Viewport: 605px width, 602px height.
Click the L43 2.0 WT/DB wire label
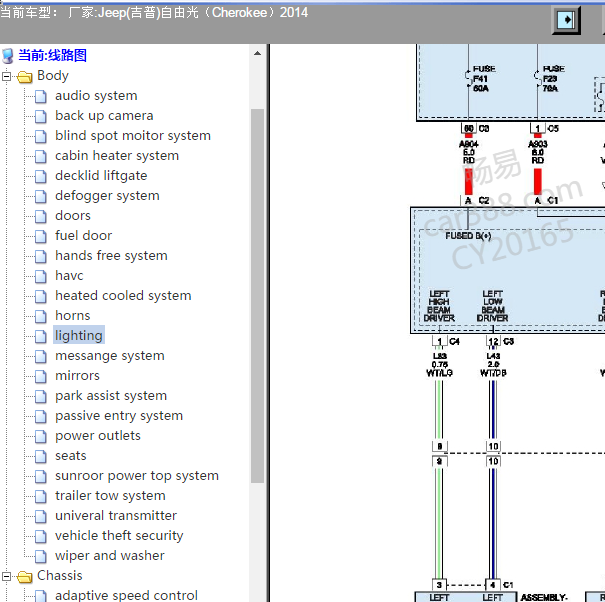click(493, 365)
